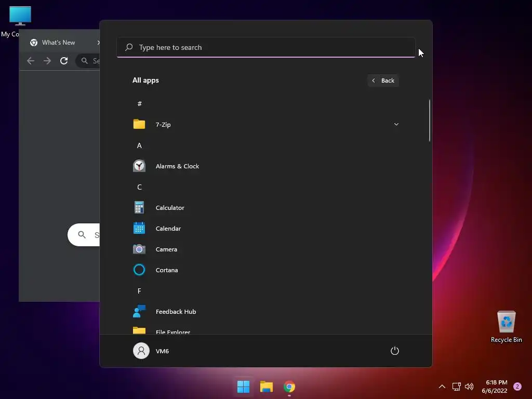The image size is (532, 399).
Task: Open the network status tray icon
Action: point(456,387)
